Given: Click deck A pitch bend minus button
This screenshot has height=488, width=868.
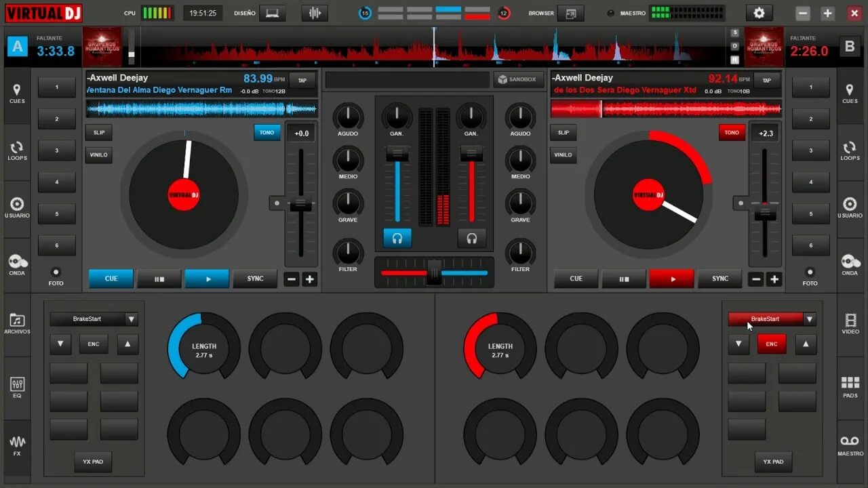Looking at the screenshot, I should pyautogui.click(x=292, y=279).
